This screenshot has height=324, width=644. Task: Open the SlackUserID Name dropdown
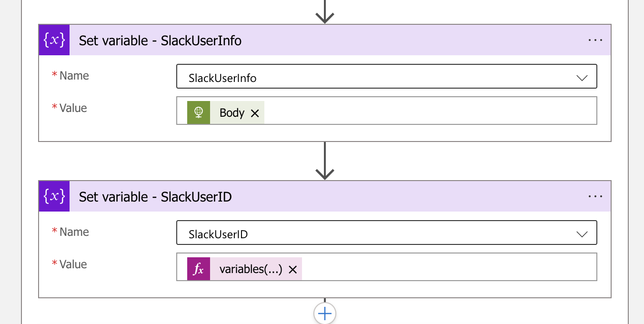tap(582, 234)
